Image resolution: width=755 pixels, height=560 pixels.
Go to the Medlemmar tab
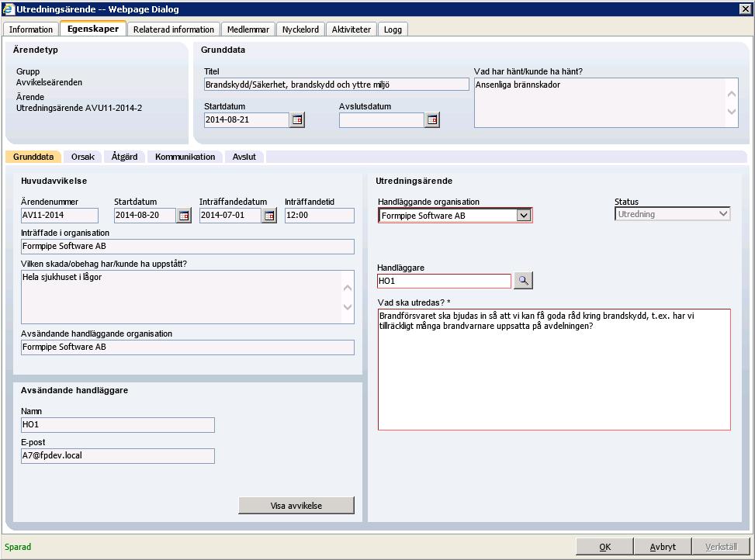[248, 29]
